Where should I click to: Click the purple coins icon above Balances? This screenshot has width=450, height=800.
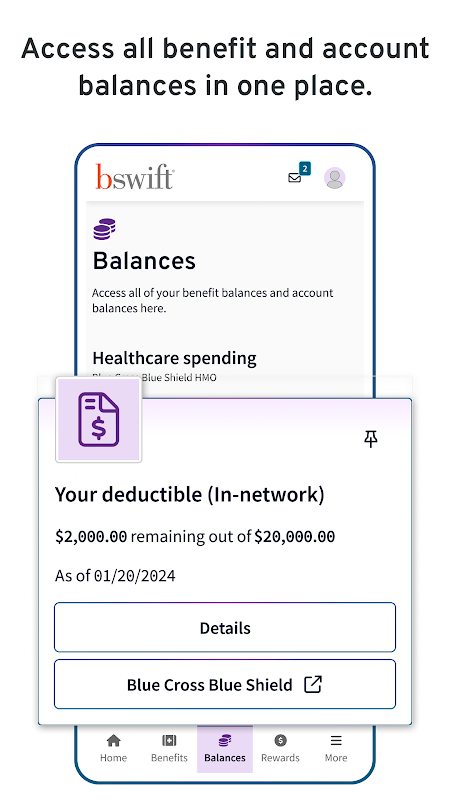pyautogui.click(x=104, y=229)
